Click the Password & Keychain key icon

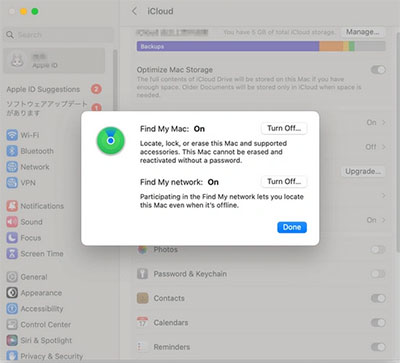143,274
